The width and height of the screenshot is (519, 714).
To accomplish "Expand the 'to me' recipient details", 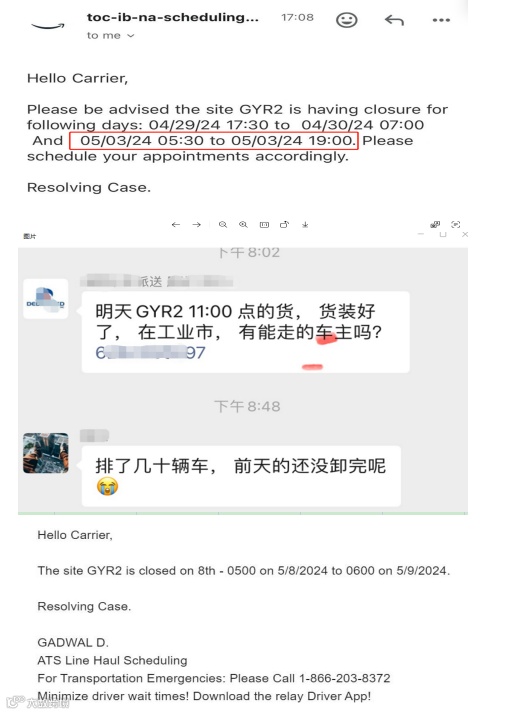I will [111, 36].
